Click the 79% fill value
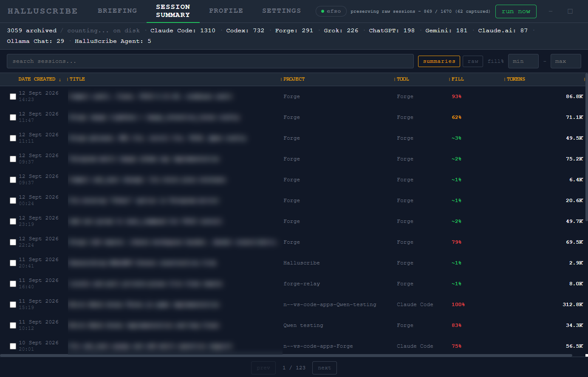588x377 pixels. click(x=456, y=242)
